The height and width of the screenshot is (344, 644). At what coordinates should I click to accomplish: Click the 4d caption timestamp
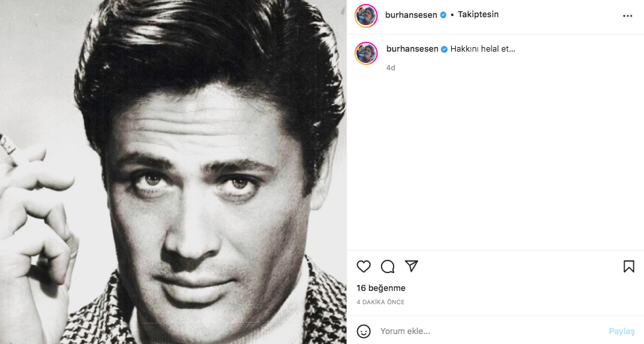pos(391,68)
